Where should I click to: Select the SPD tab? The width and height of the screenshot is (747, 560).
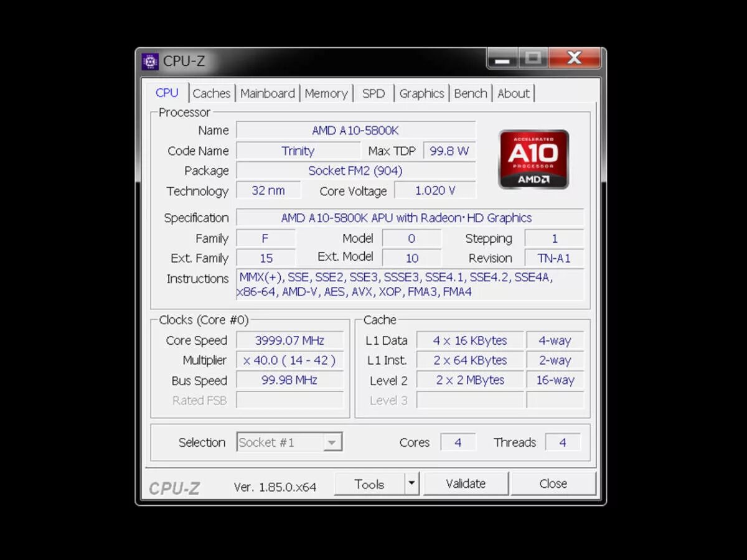[374, 93]
